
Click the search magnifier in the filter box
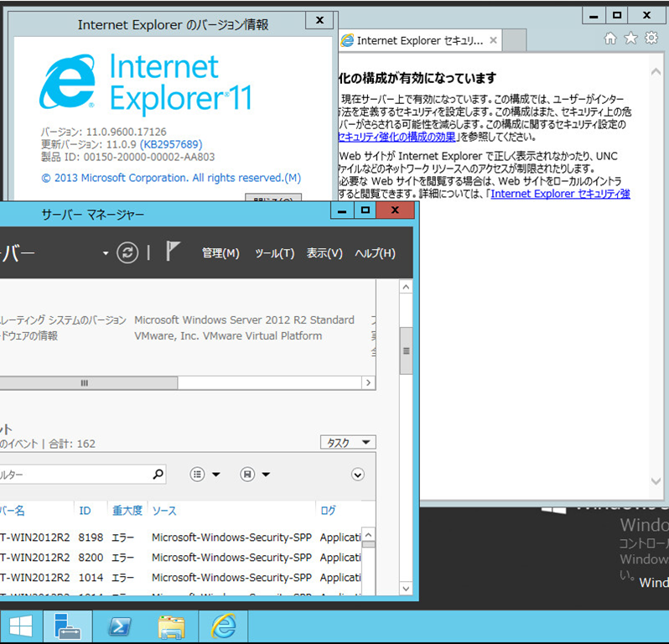(158, 474)
